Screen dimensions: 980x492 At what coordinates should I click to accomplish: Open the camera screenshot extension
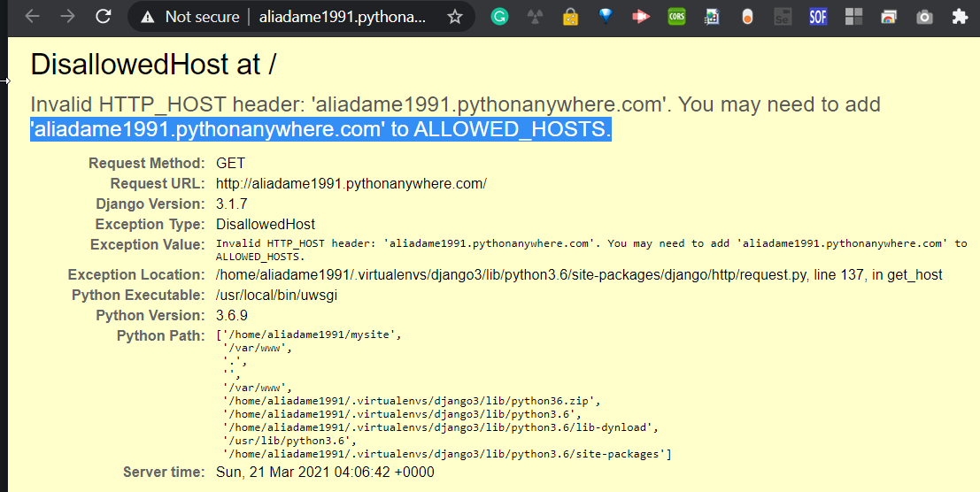[924, 17]
